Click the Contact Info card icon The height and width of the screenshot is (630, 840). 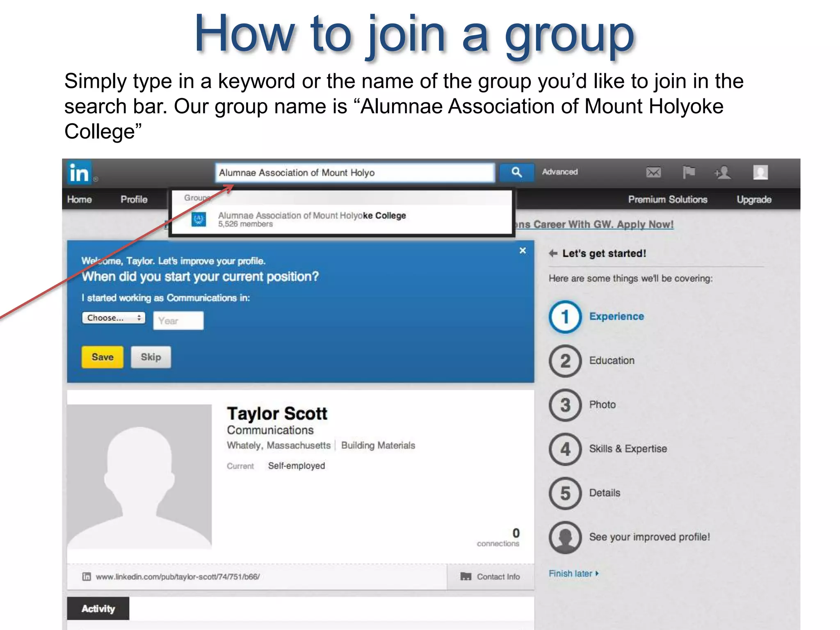[x=466, y=577]
